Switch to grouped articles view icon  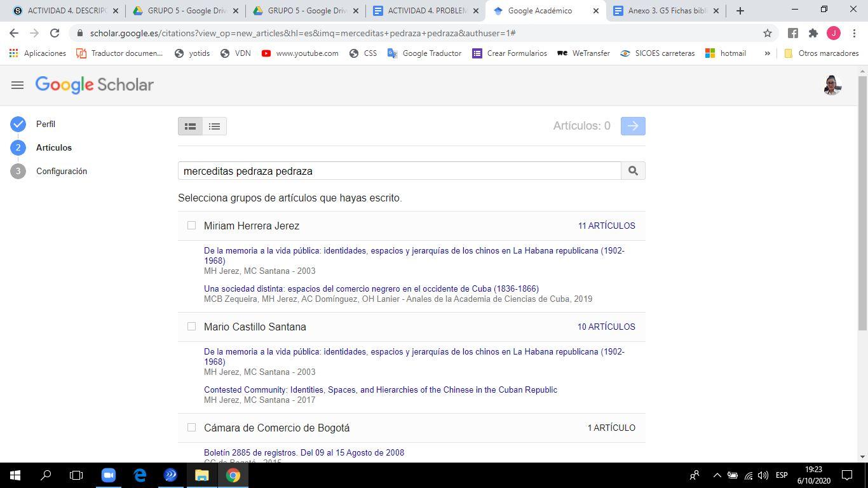190,126
